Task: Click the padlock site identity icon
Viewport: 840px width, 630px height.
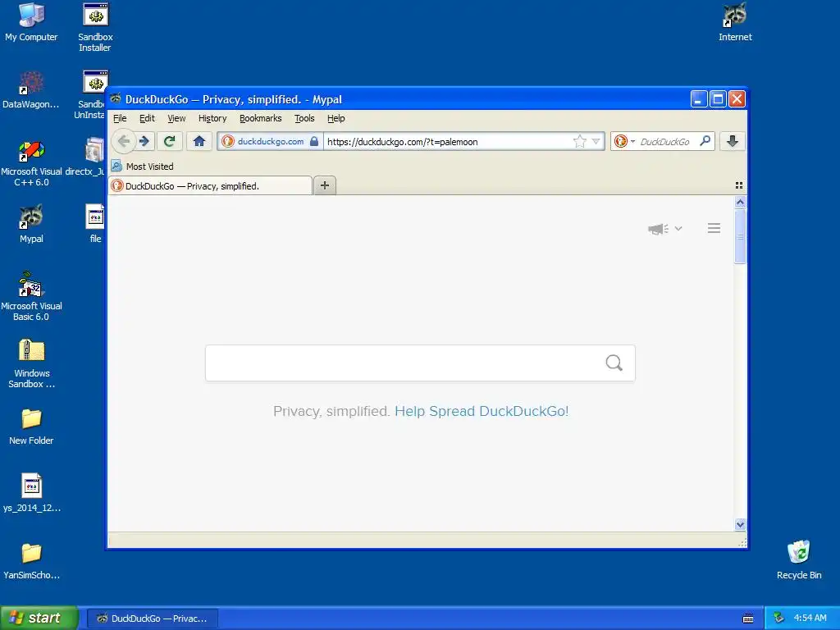Action: pos(314,141)
